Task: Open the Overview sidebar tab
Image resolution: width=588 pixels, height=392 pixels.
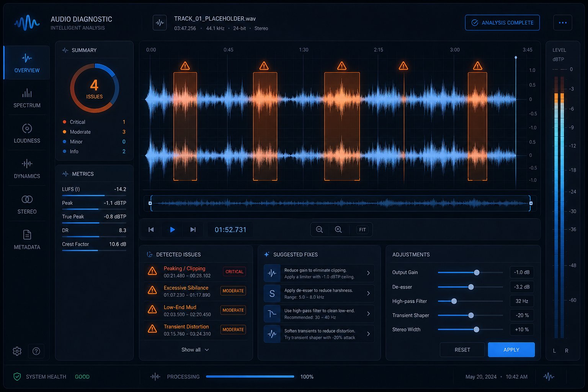Action: coord(27,63)
